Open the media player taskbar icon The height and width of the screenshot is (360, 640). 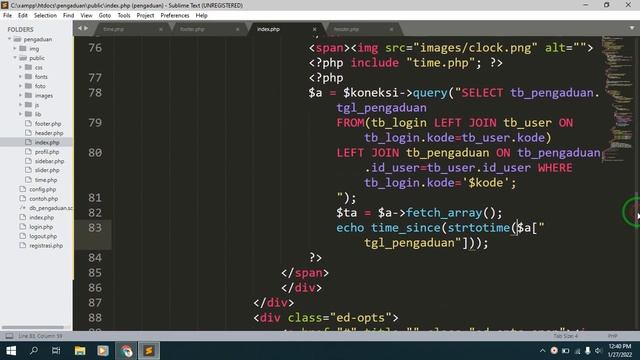point(103,351)
